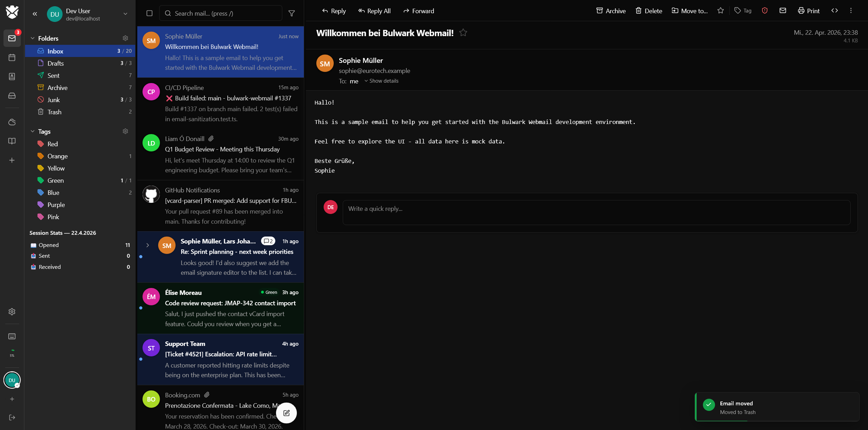Click the red shield spam icon

[x=765, y=11]
